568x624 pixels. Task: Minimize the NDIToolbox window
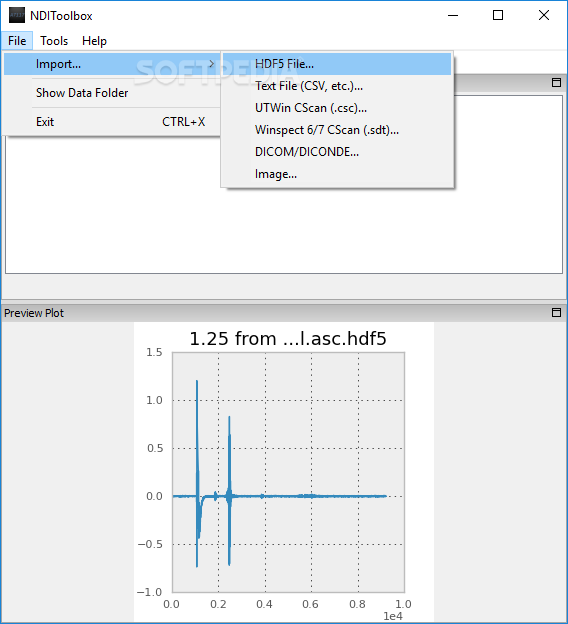click(453, 16)
